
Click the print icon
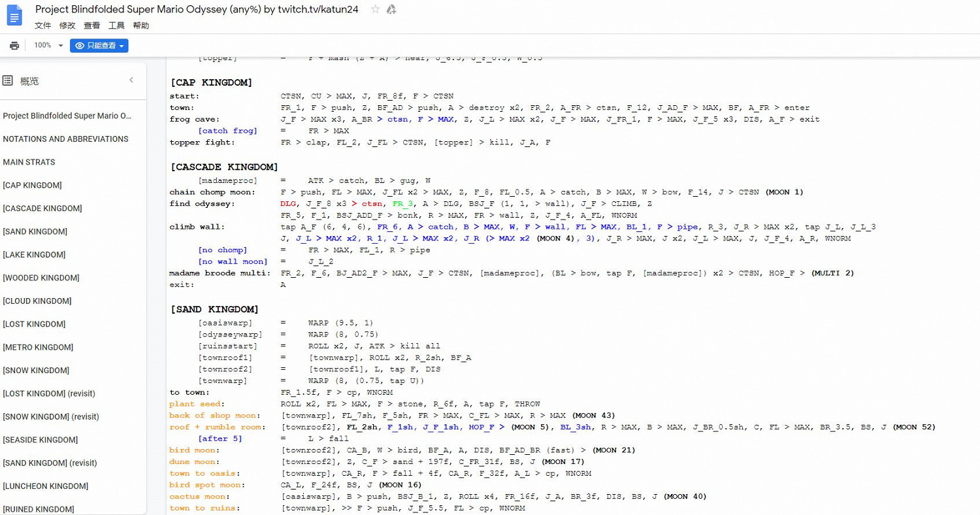coord(14,45)
